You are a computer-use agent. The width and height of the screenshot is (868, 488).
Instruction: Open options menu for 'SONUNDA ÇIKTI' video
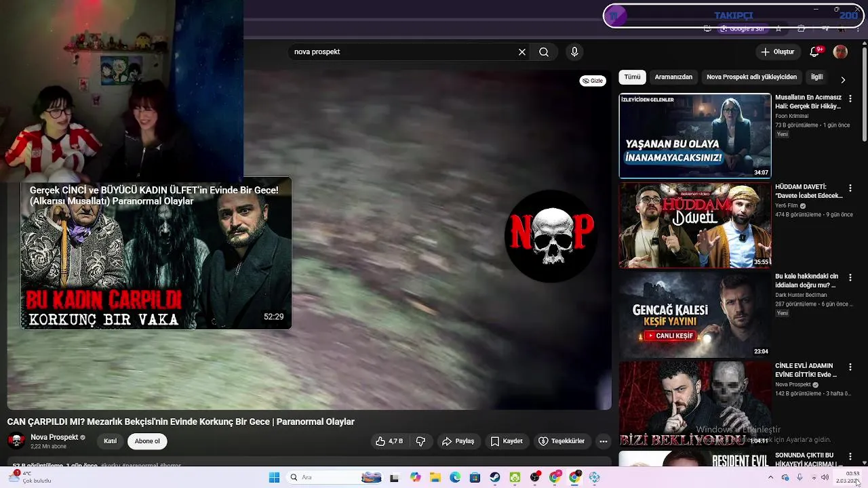(850, 456)
